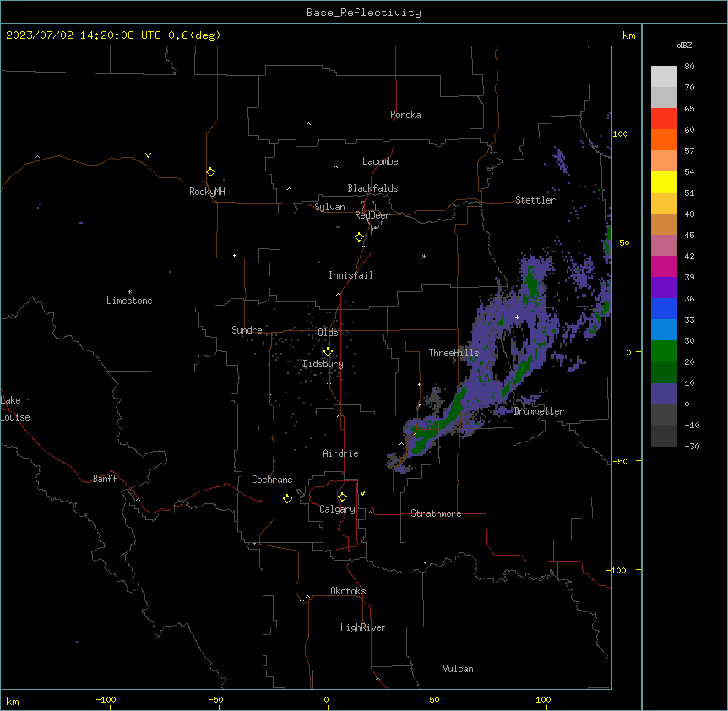Click the Okotoks town label
The width and height of the screenshot is (728, 711).
pos(348,591)
